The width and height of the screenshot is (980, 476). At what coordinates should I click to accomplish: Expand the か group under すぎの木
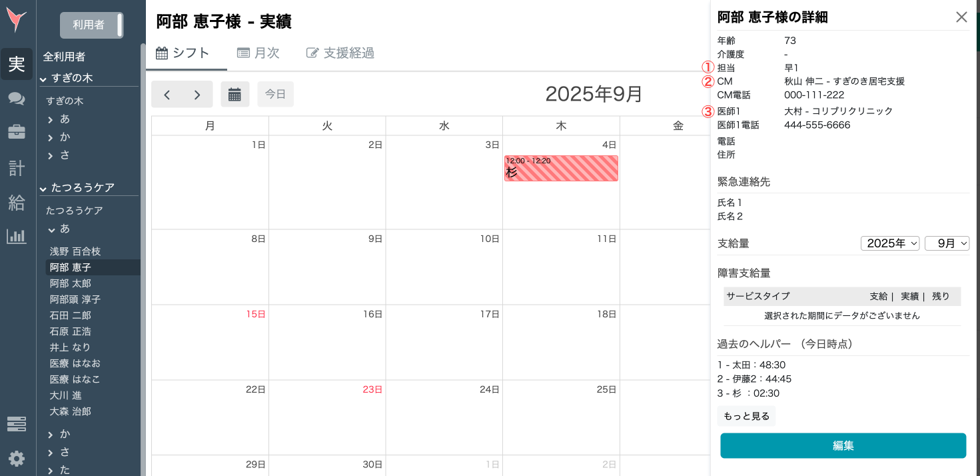pos(65,137)
